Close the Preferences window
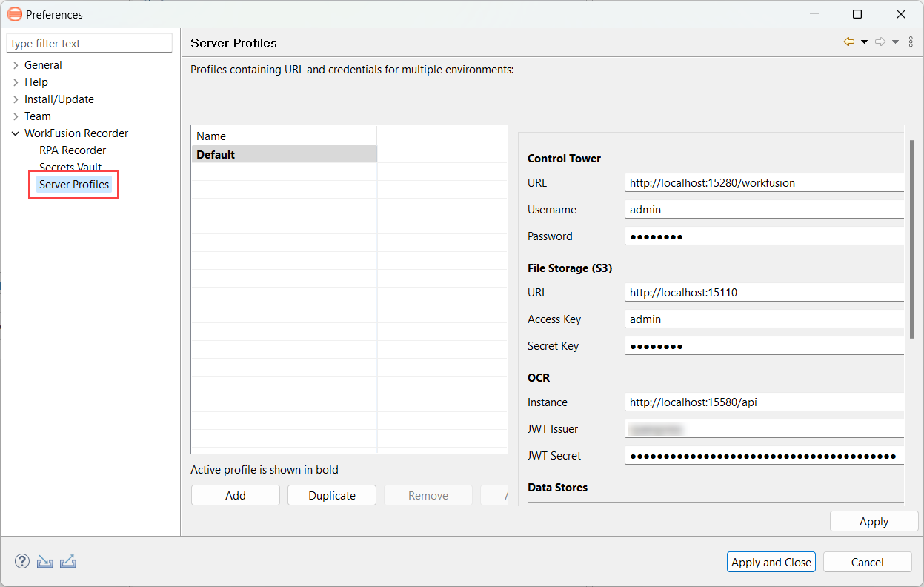 coord(901,14)
